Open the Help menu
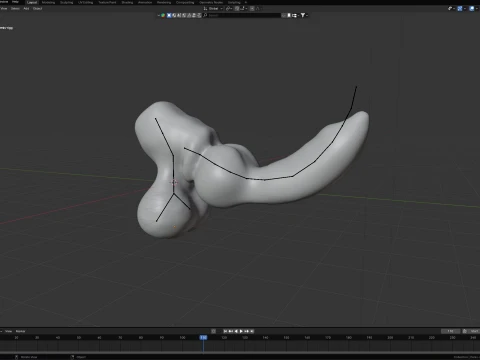480x360 pixels. point(15,2)
